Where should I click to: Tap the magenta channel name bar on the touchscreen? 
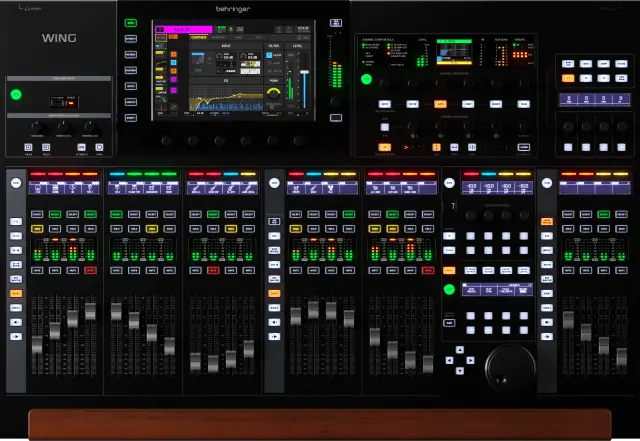click(x=184, y=29)
